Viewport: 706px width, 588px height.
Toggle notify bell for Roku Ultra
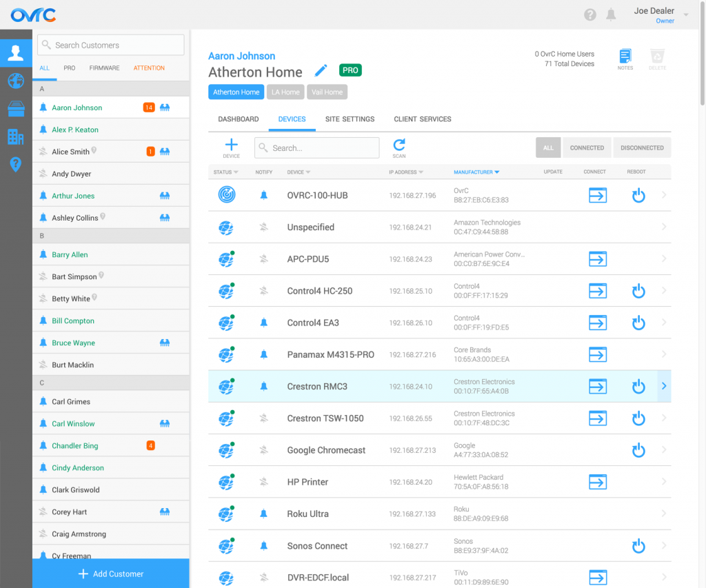coord(264,514)
